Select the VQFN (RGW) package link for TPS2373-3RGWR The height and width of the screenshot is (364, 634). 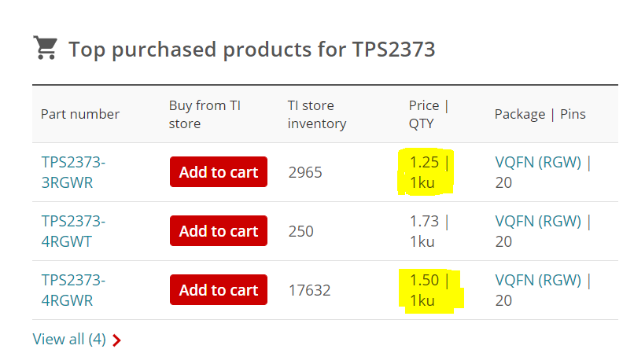point(538,163)
